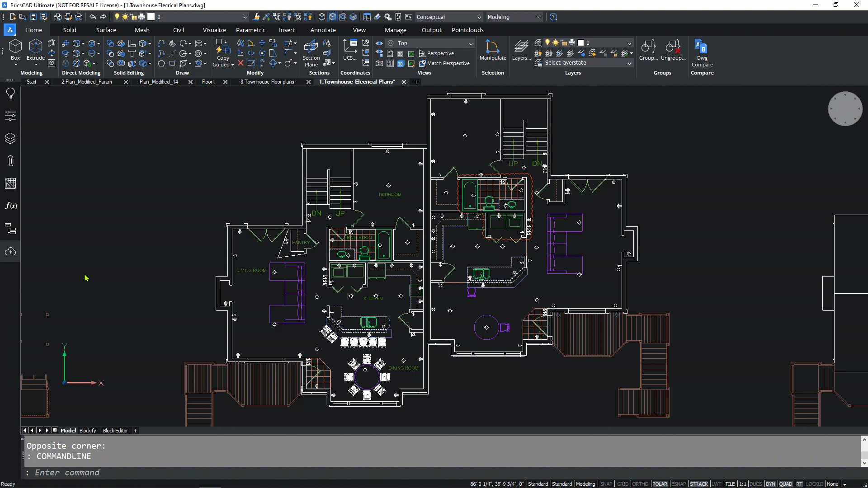Screen dimensions: 868x488
Task: Open the Structure panel in the left sidebar
Action: 10,229
